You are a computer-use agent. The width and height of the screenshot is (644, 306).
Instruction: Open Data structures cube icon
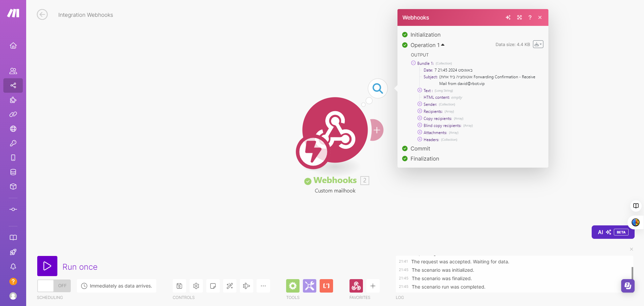pos(13,186)
